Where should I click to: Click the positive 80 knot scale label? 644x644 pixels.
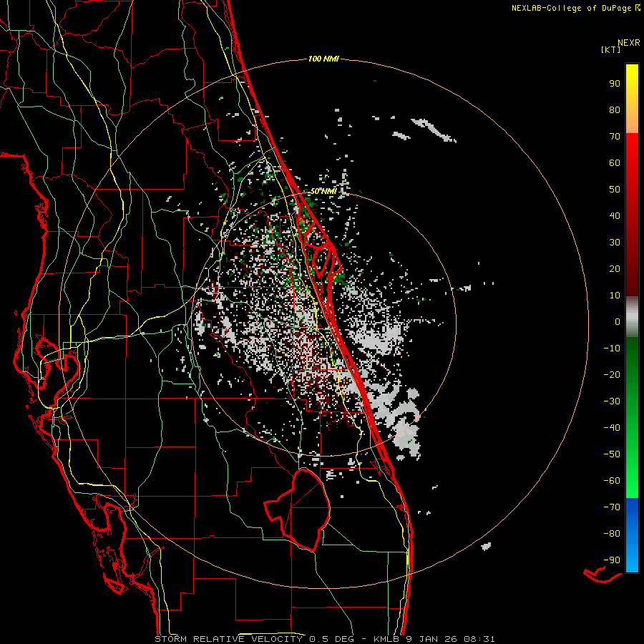(x=615, y=109)
